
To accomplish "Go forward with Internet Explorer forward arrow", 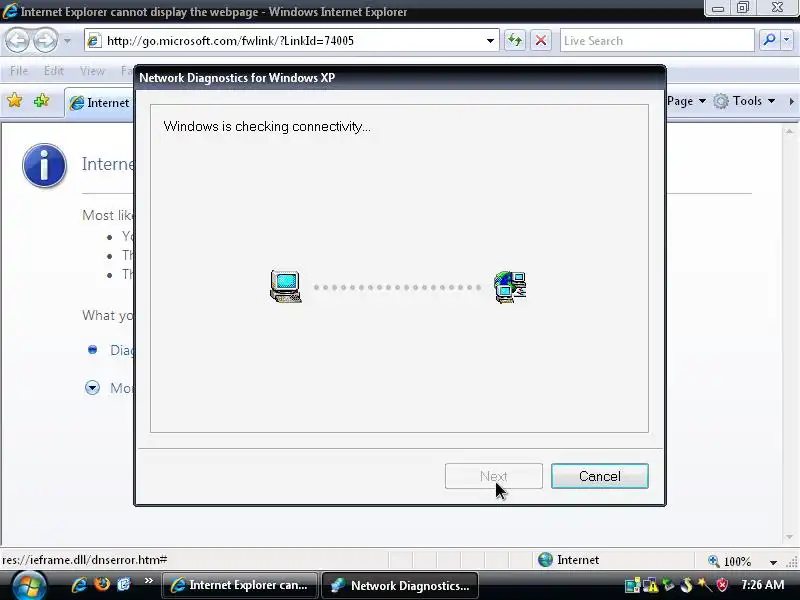I will point(46,41).
